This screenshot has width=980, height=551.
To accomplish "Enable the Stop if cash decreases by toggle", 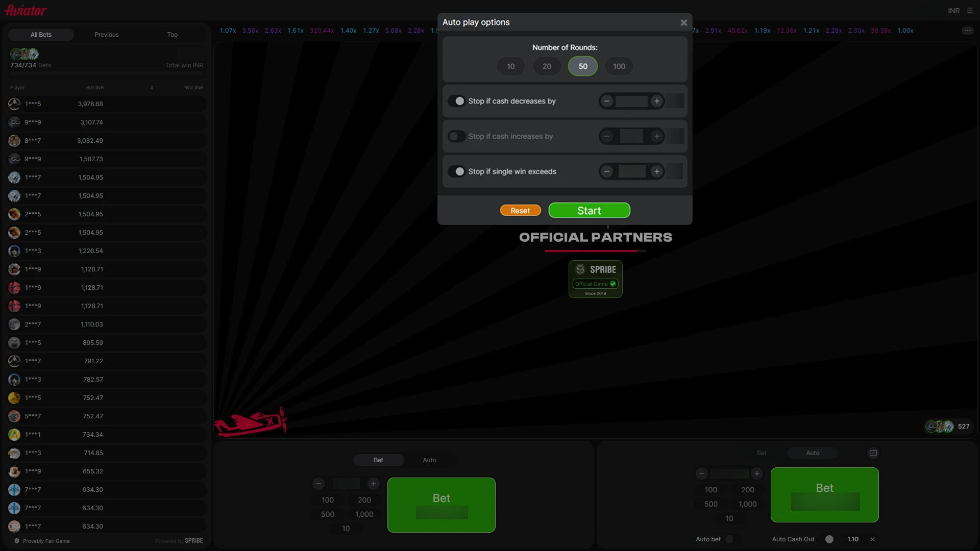I will point(458,101).
